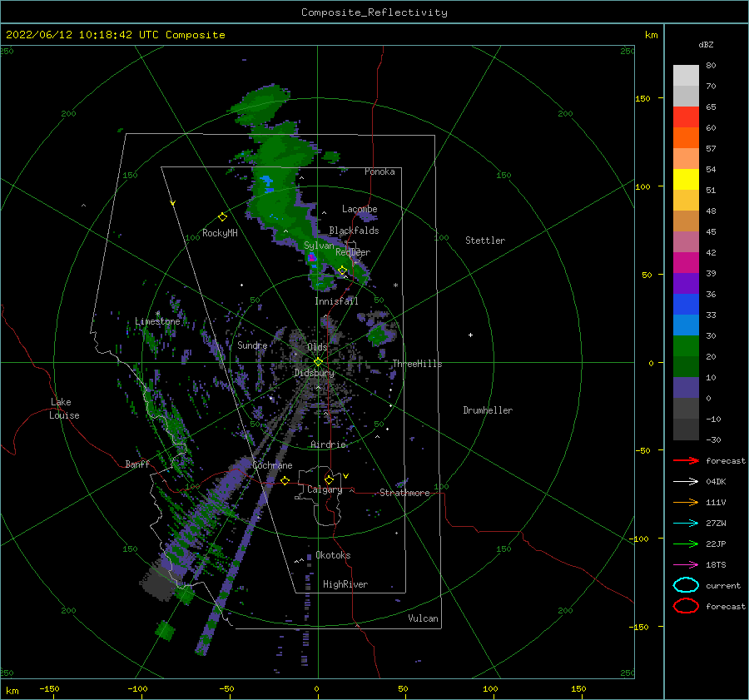The image size is (749, 700).
Task: Click the Vulcan town label
Action: tap(424, 618)
